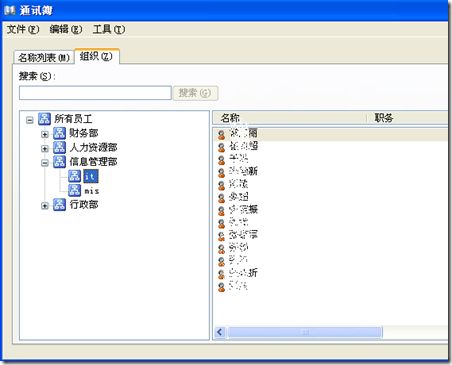
Task: Click the contact list's left scroll arrow
Action: coord(220,332)
